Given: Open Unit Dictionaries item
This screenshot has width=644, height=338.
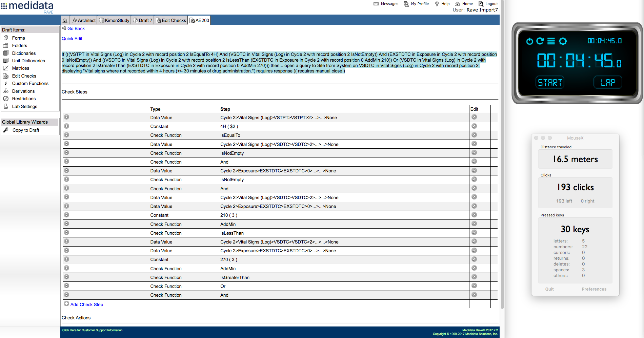Looking at the screenshot, I should click(28, 61).
